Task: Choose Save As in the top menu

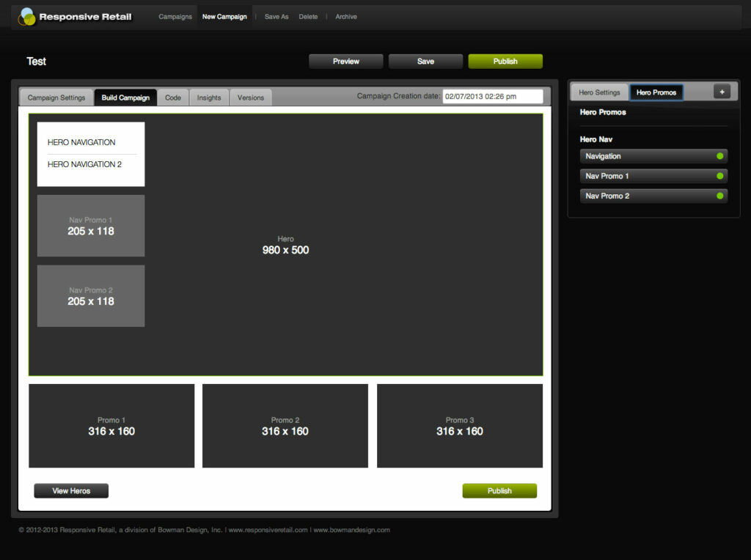Action: 276,17
